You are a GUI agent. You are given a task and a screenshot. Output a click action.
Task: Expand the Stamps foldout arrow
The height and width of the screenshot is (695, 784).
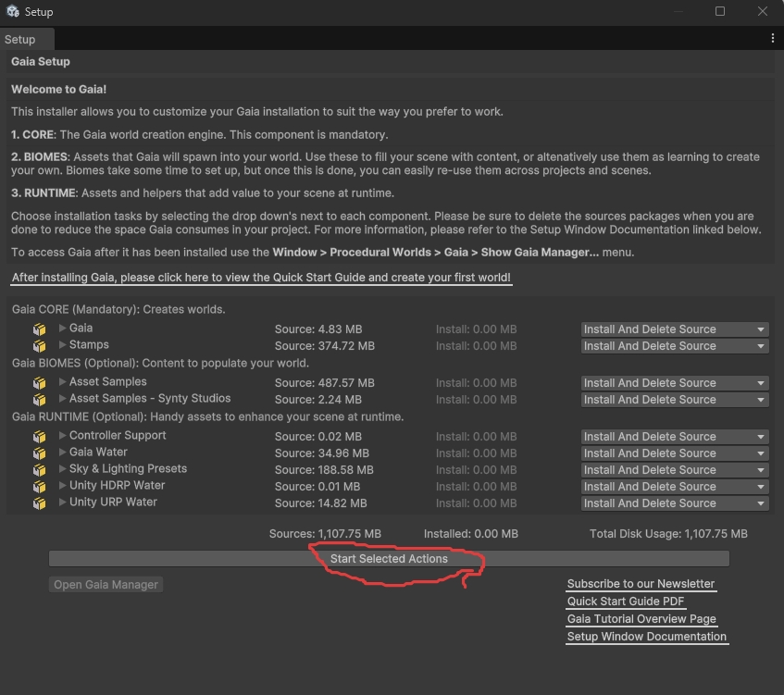[x=63, y=344]
